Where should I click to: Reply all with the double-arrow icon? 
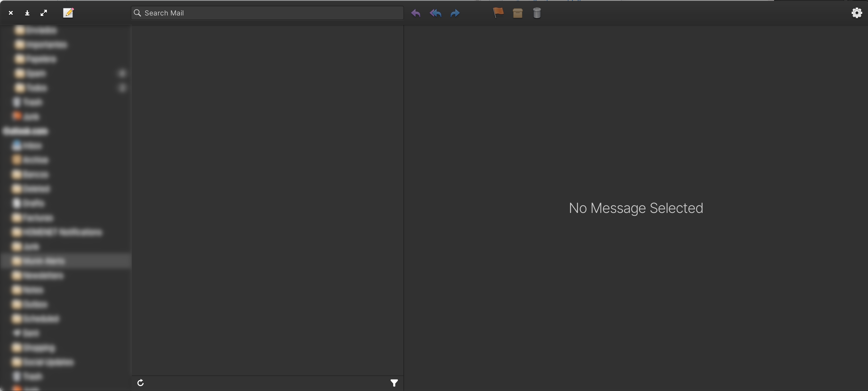[x=435, y=13]
